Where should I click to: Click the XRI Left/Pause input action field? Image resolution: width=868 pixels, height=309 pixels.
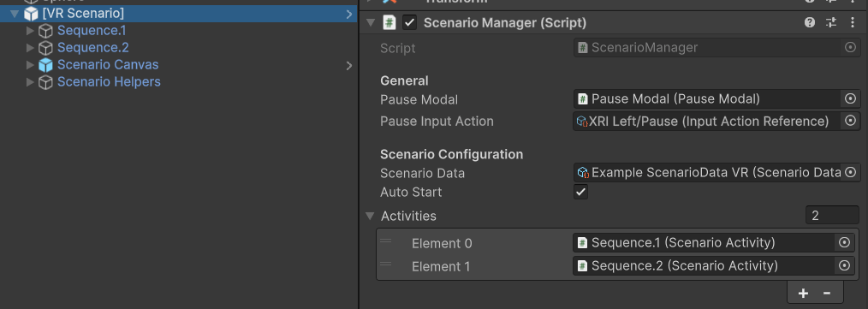[708, 121]
